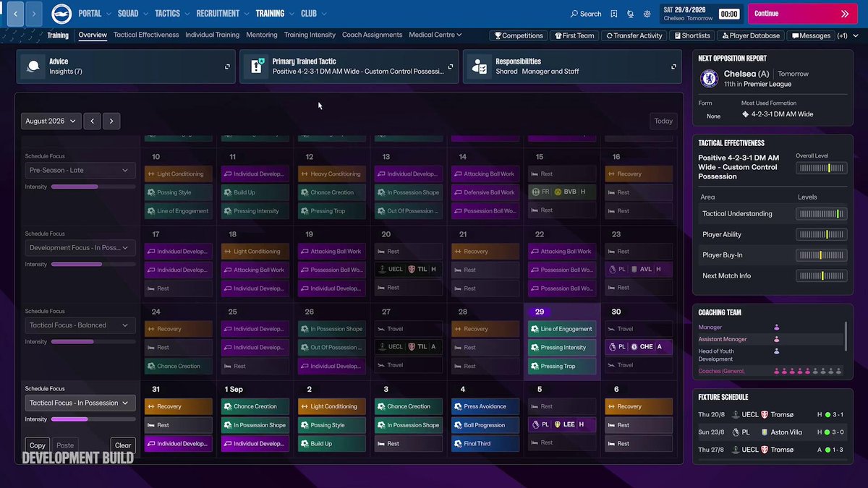Go forward with the right arrow
Viewport: 868px width, 488px height.
point(33,14)
